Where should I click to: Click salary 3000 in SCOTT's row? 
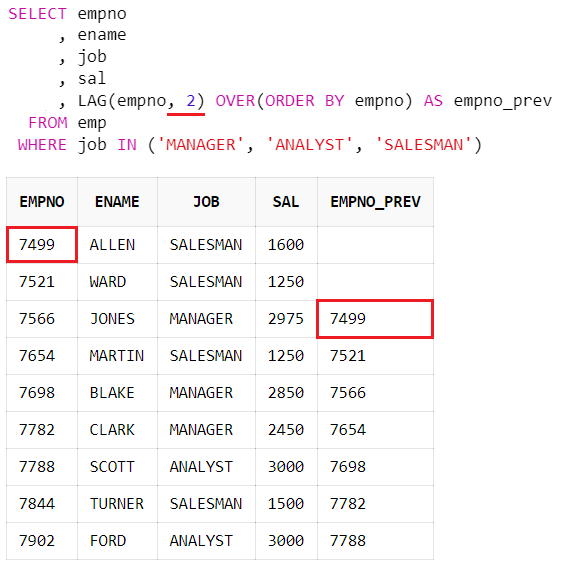tap(286, 467)
